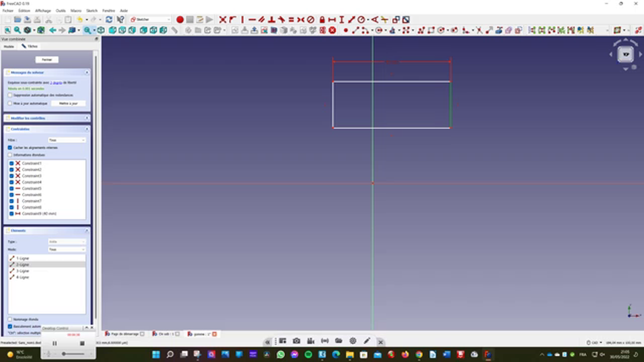Execute the macro with the green play icon

coord(209,20)
